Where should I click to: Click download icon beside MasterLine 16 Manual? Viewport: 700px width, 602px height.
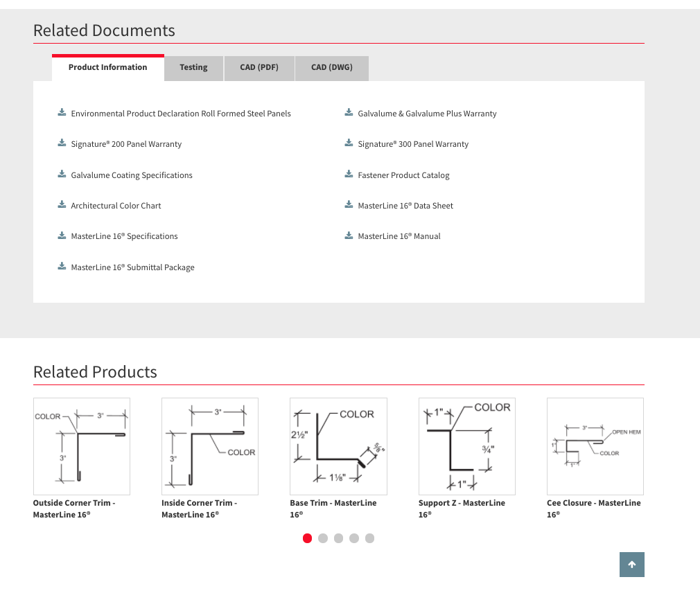click(349, 235)
